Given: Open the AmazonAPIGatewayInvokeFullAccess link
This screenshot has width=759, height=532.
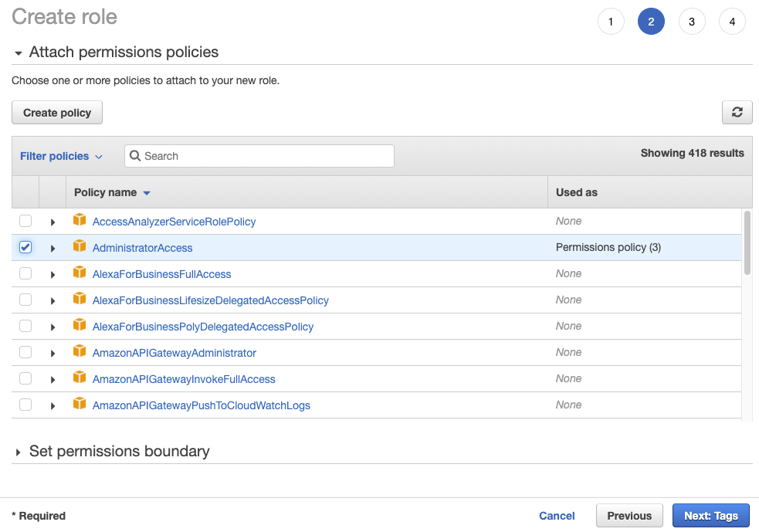Looking at the screenshot, I should [184, 379].
